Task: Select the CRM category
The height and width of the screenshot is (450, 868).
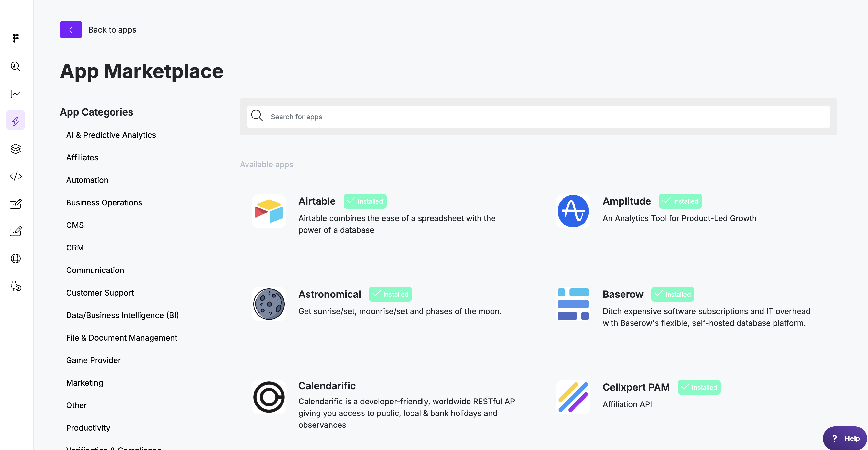Action: point(75,248)
